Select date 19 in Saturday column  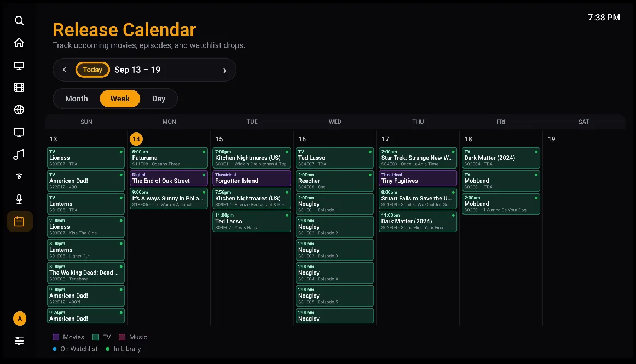(551, 139)
